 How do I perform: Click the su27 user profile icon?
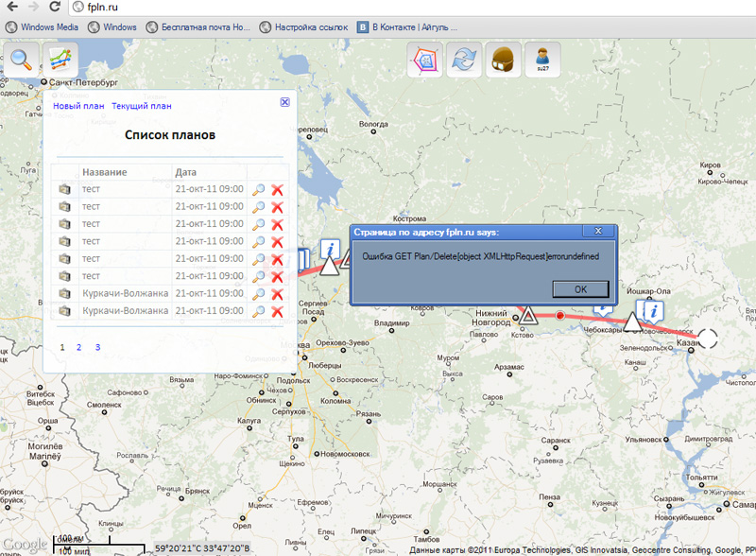pyautogui.click(x=542, y=61)
